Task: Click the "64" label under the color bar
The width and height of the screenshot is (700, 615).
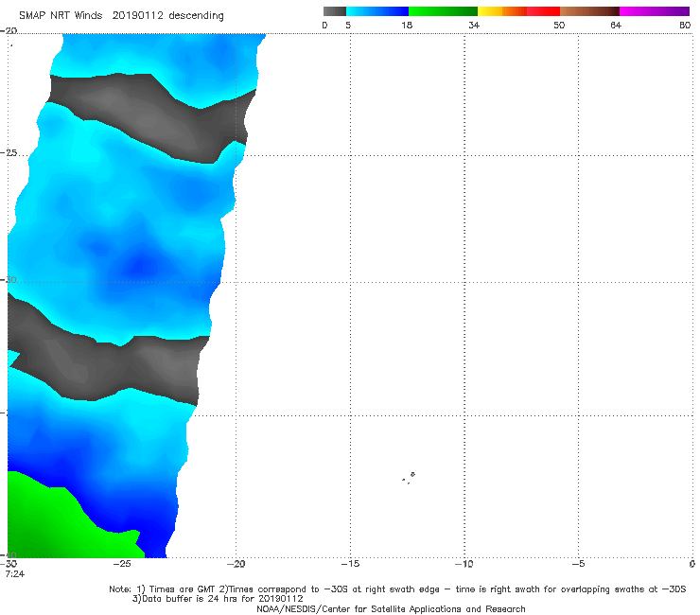Action: [x=616, y=26]
